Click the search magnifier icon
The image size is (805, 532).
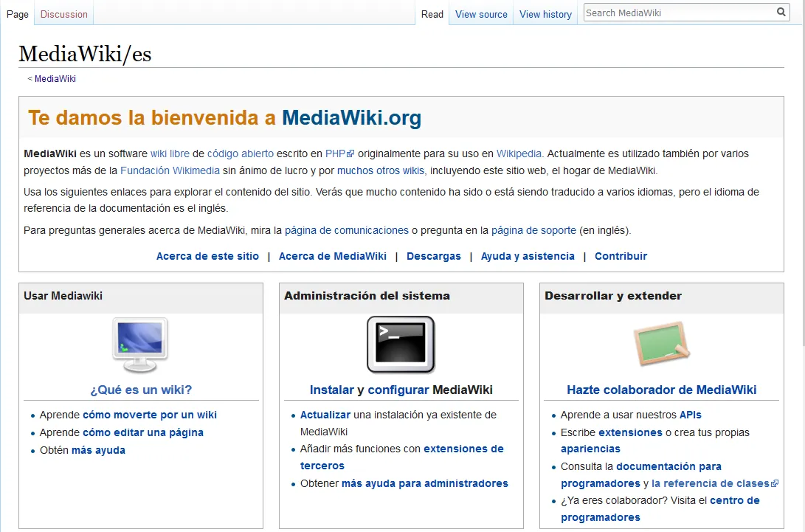[781, 13]
